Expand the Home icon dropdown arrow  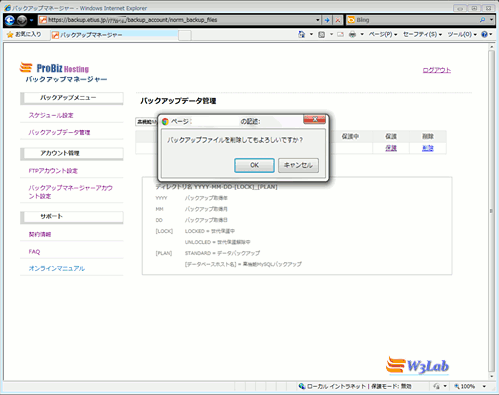(x=311, y=34)
